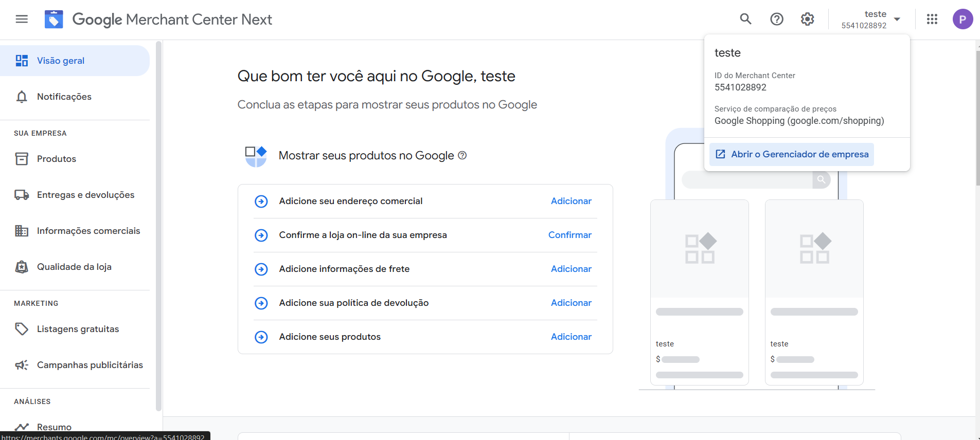Click the Google Merchant Center logo icon
The image size is (980, 440).
tap(54, 20)
